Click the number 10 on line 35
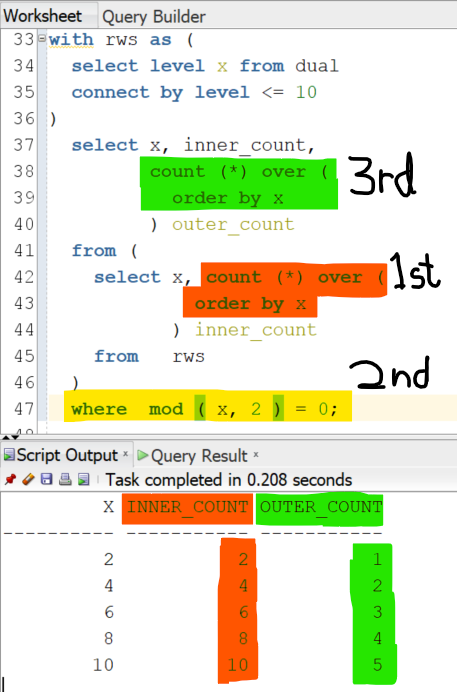The height and width of the screenshot is (692, 457). coord(306,92)
